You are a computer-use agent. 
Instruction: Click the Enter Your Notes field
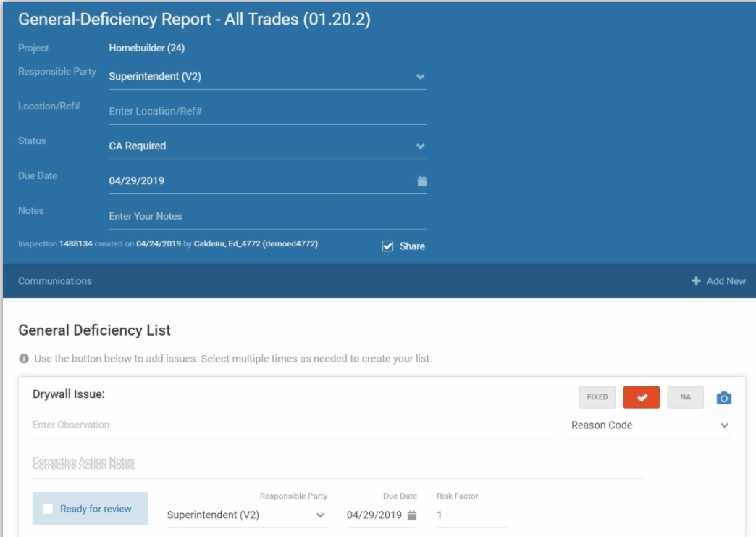click(x=266, y=216)
